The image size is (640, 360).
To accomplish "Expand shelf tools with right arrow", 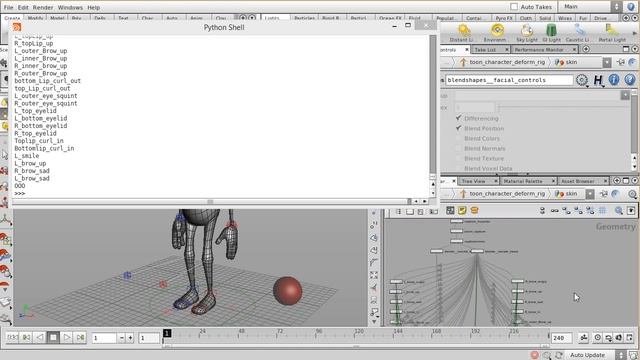I will click(x=635, y=33).
